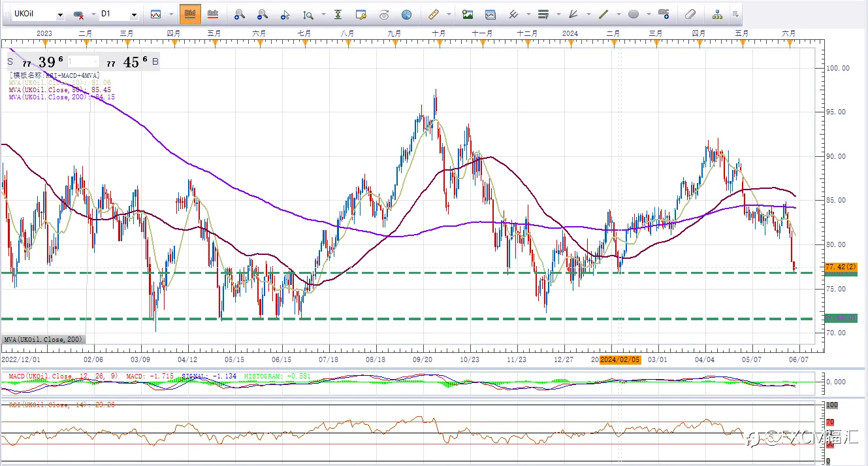
Task: Expand the chart type dropdown arrow
Action: click(171, 14)
